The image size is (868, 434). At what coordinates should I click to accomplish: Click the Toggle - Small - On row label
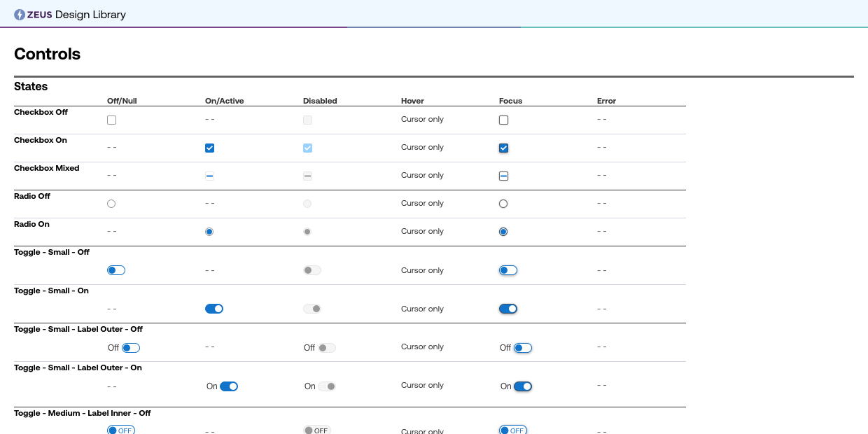point(52,290)
